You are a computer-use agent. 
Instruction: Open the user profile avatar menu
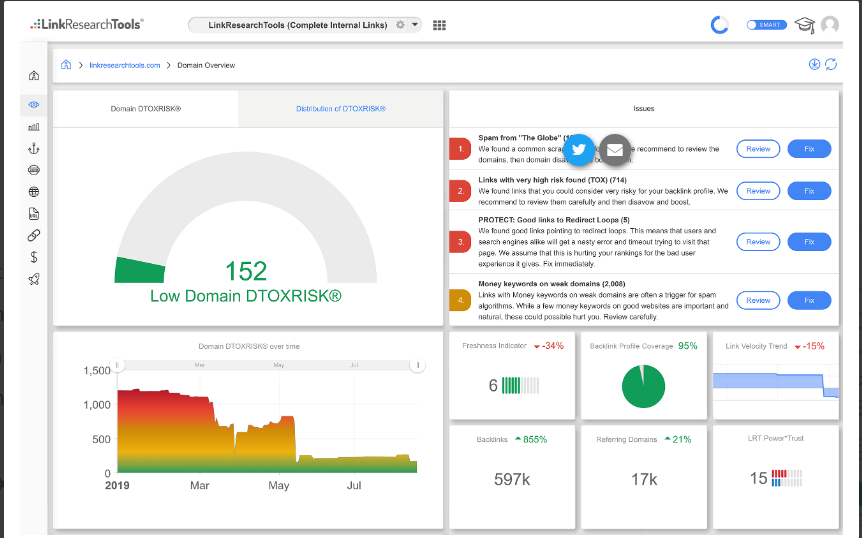click(x=830, y=25)
